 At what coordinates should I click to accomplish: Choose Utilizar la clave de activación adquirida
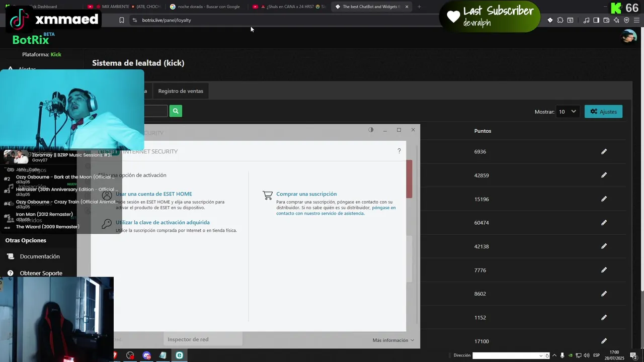163,222
